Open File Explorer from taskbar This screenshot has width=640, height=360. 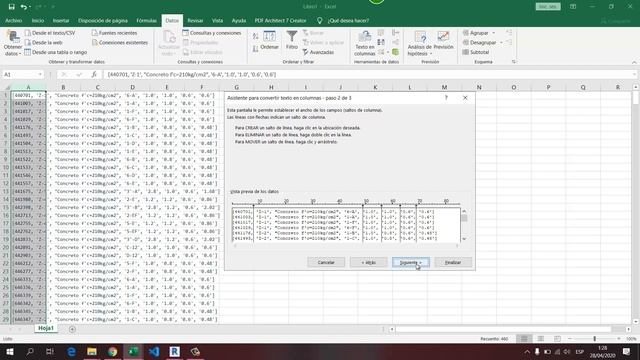(x=92, y=351)
